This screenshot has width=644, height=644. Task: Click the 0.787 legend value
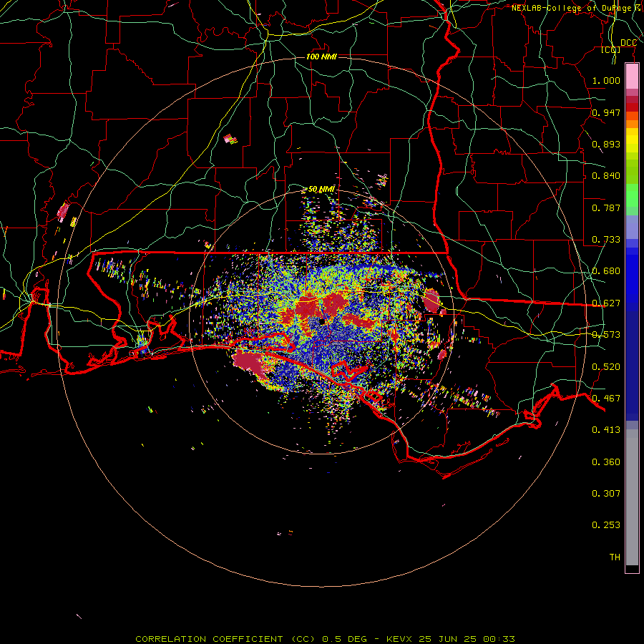pyautogui.click(x=606, y=208)
